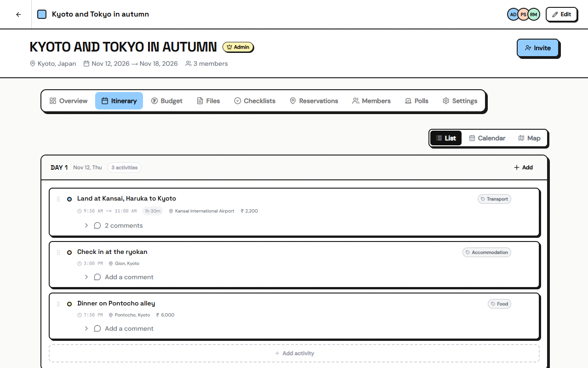Click the status dot for Land at Kansai
The image size is (588, 368).
click(x=69, y=199)
